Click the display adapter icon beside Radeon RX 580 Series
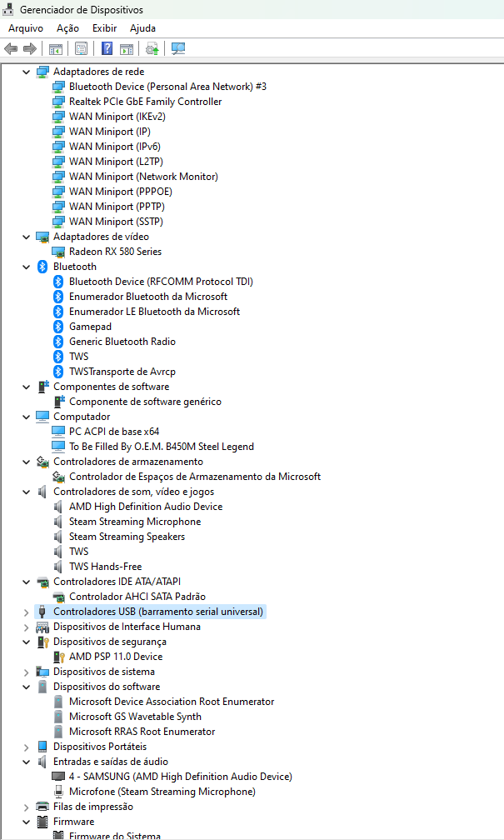 [x=58, y=252]
